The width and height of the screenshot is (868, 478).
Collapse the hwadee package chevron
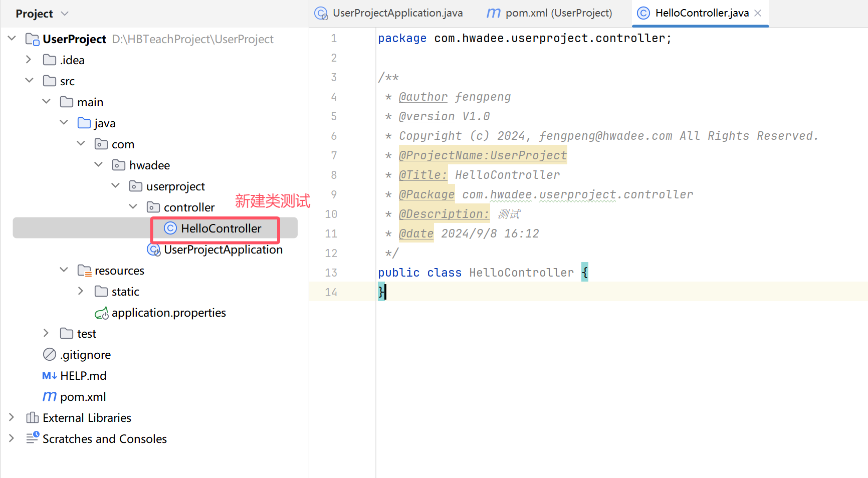(x=98, y=164)
